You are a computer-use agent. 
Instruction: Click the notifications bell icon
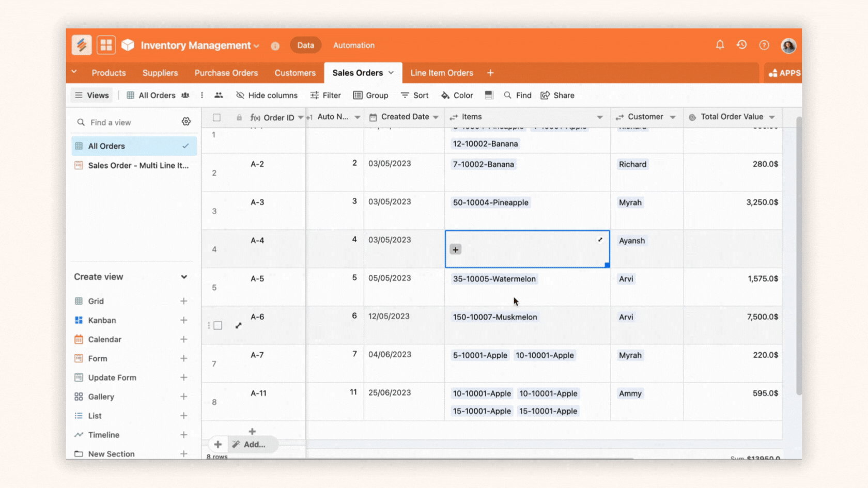point(720,45)
